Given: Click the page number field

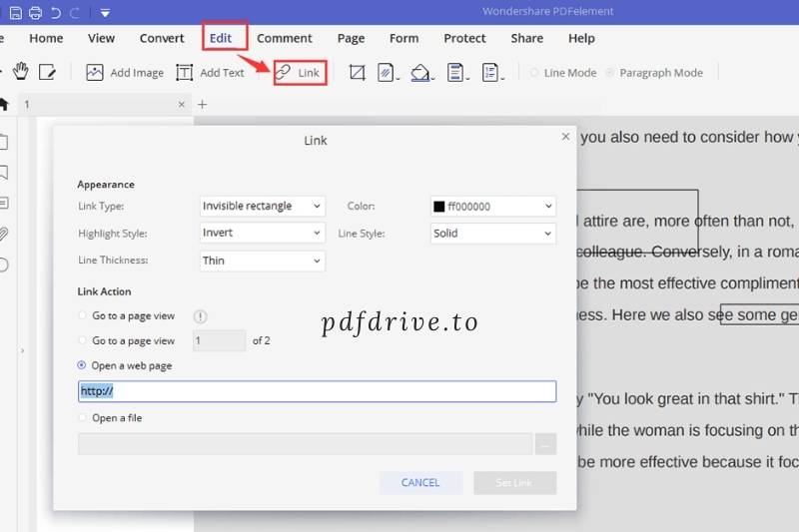Looking at the screenshot, I should pyautogui.click(x=219, y=340).
